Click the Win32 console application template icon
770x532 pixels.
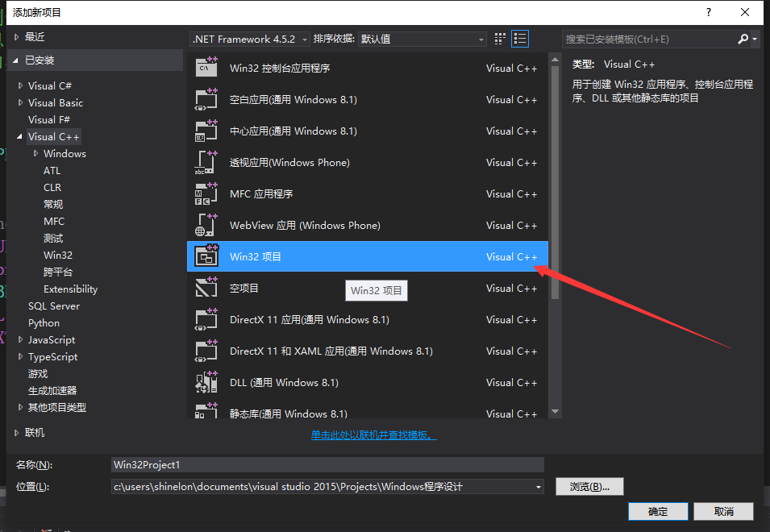[206, 68]
